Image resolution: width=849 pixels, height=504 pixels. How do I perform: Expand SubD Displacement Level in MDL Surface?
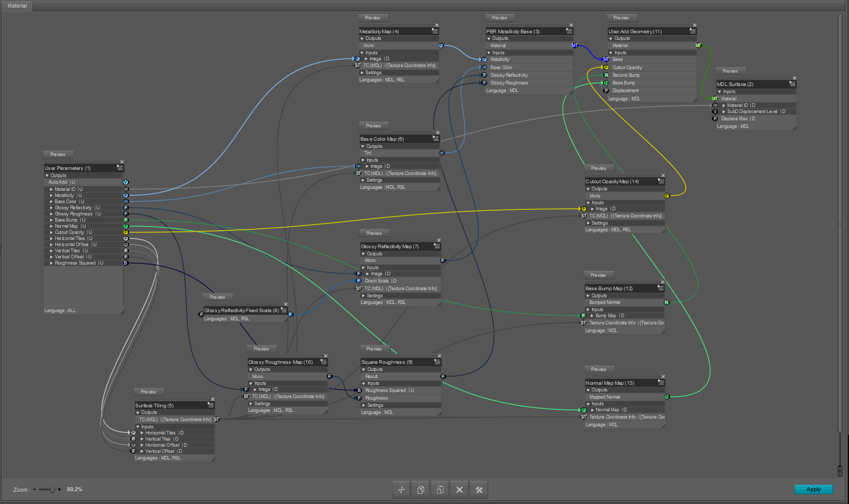click(x=724, y=112)
